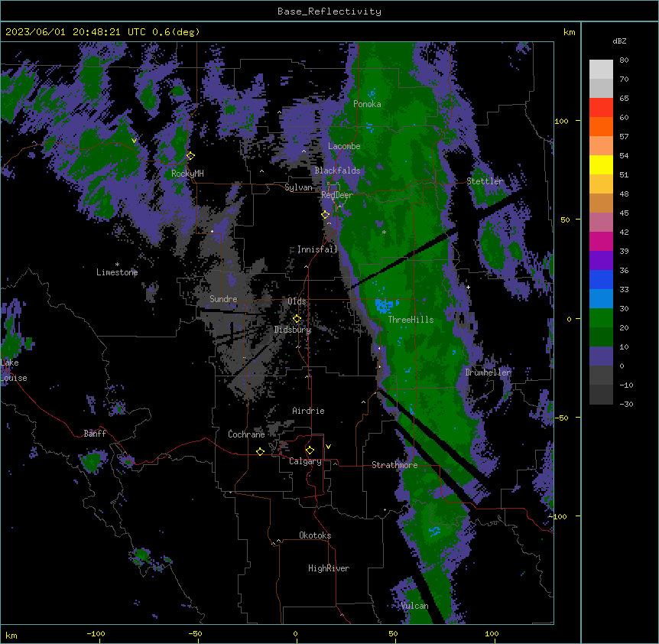Click the Ponoka city label
Viewport: 659px width, 644px height.
(x=367, y=104)
